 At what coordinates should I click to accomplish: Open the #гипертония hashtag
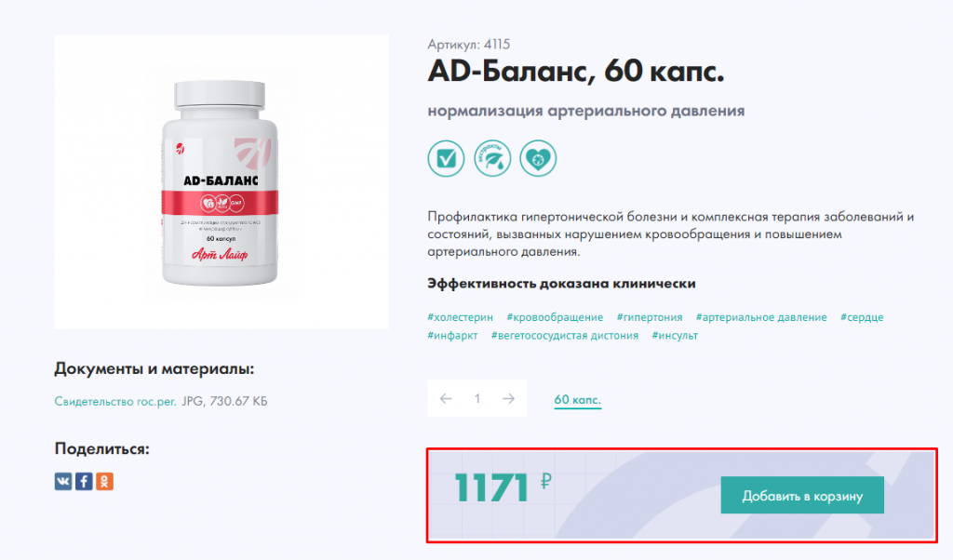coord(650,317)
